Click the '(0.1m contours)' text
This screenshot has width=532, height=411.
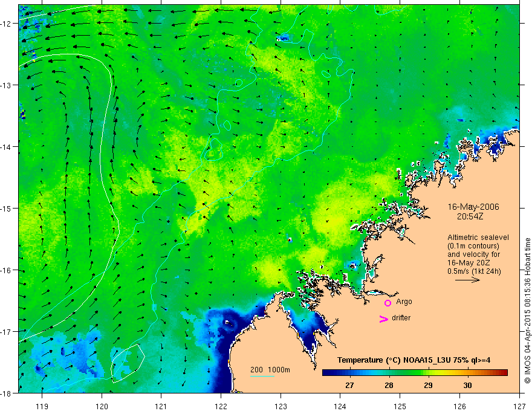(x=473, y=246)
